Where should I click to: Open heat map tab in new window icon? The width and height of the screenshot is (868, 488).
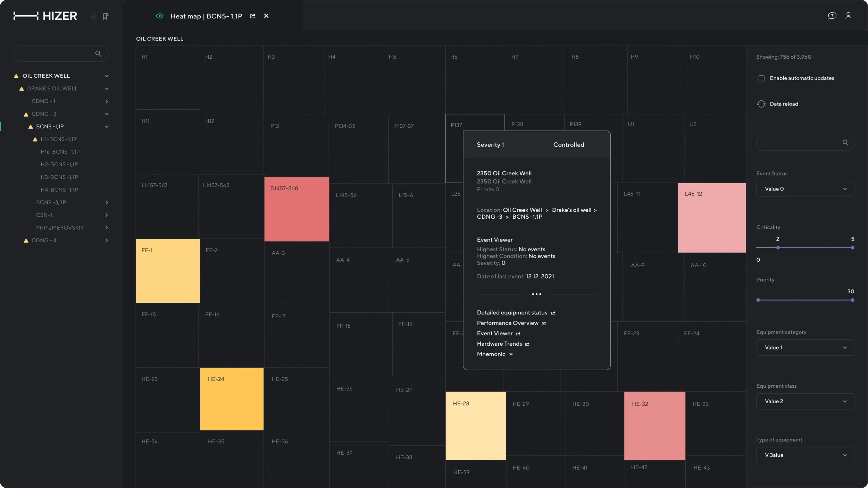click(x=252, y=16)
